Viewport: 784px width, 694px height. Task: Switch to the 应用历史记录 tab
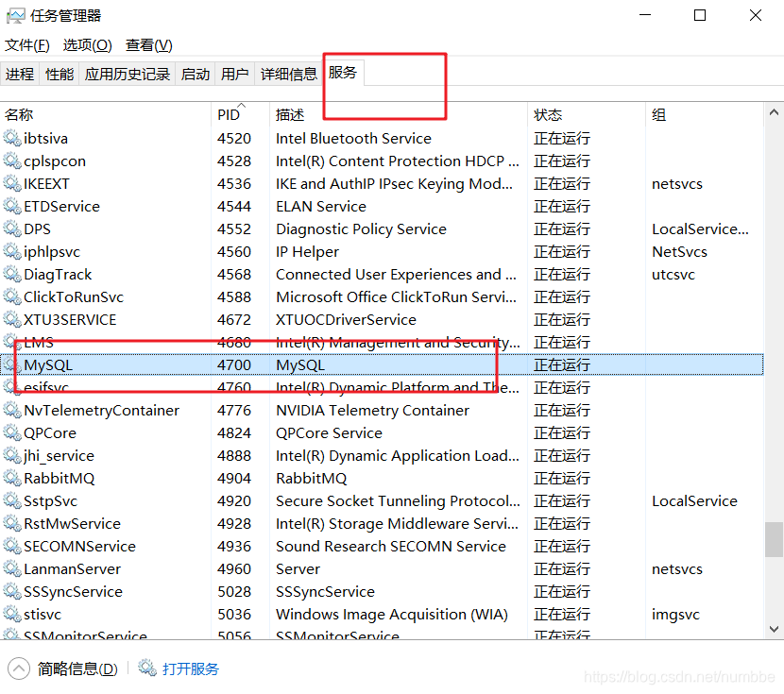tap(127, 74)
